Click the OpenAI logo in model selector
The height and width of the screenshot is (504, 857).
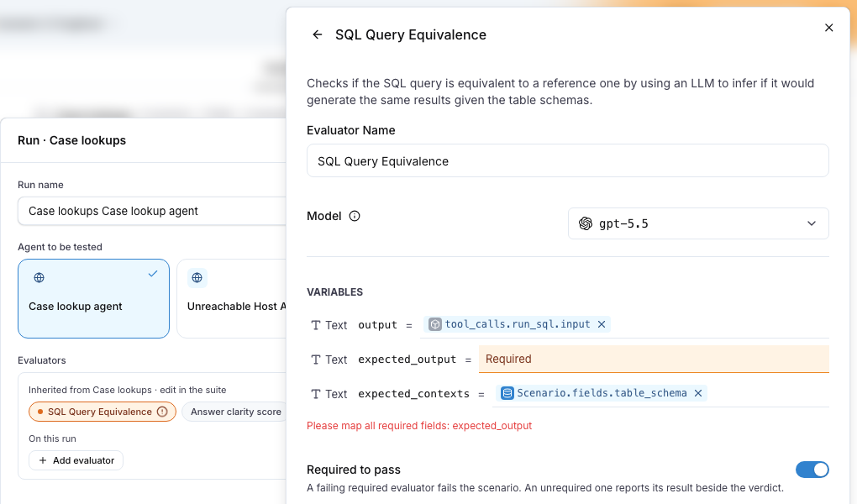586,223
